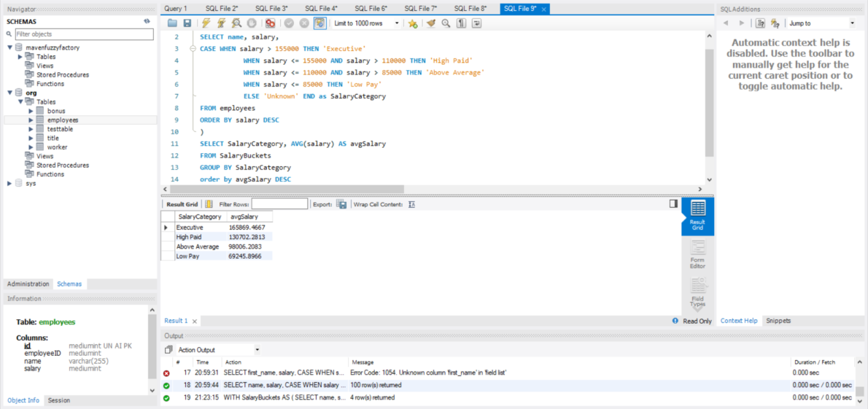Toggle invisible characters display (pilcrow icon)
Image resolution: width=868 pixels, height=409 pixels.
click(461, 23)
